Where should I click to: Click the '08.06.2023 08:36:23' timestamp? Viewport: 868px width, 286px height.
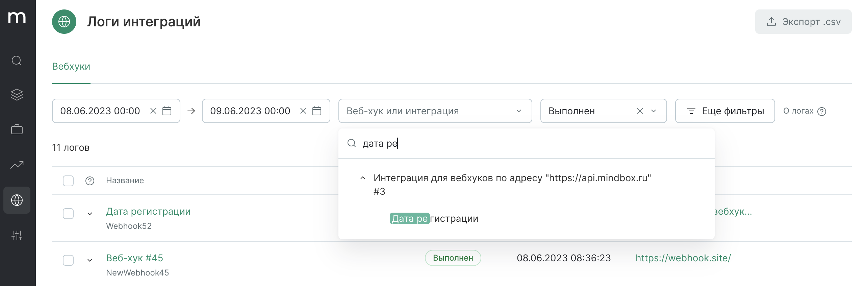[564, 258]
